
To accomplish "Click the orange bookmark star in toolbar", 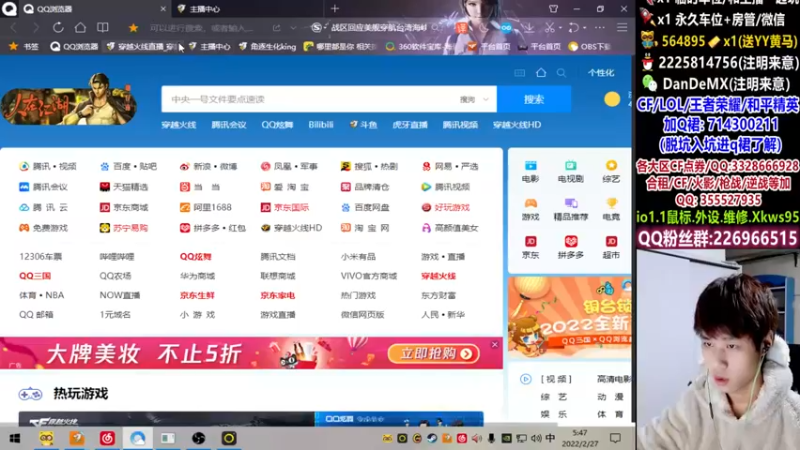I will coord(133,28).
